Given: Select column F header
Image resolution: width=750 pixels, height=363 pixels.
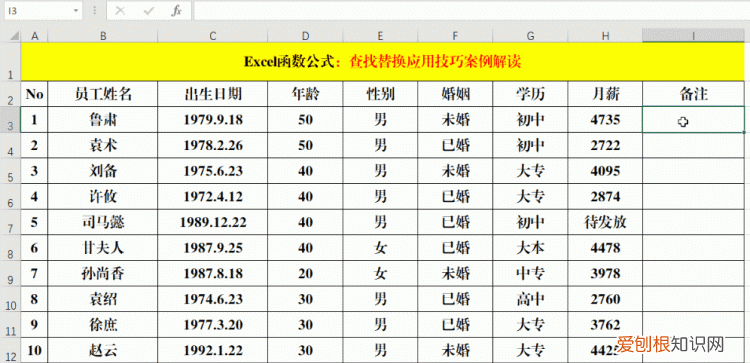Looking at the screenshot, I should pyautogui.click(x=455, y=36).
